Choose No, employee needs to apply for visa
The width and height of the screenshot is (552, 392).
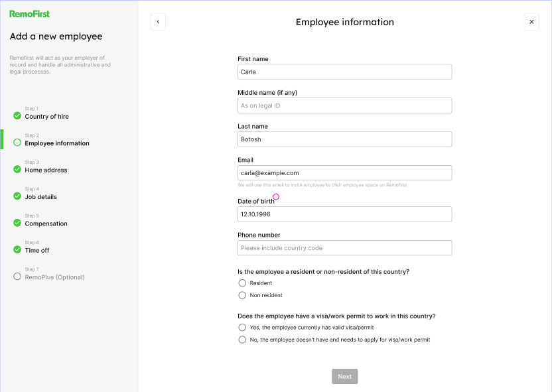coord(242,340)
